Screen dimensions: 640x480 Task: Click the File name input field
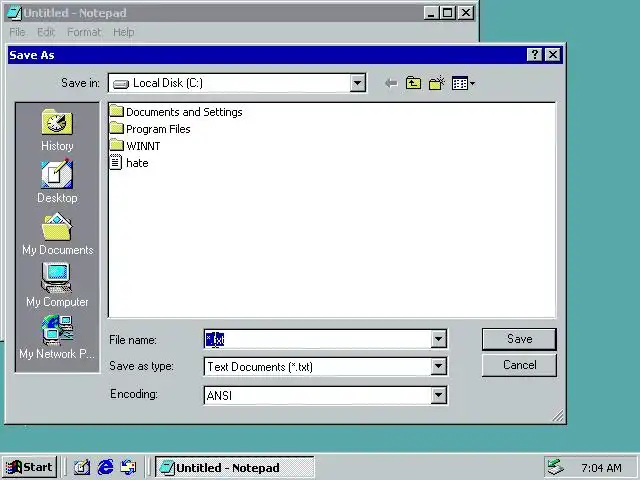tap(318, 339)
